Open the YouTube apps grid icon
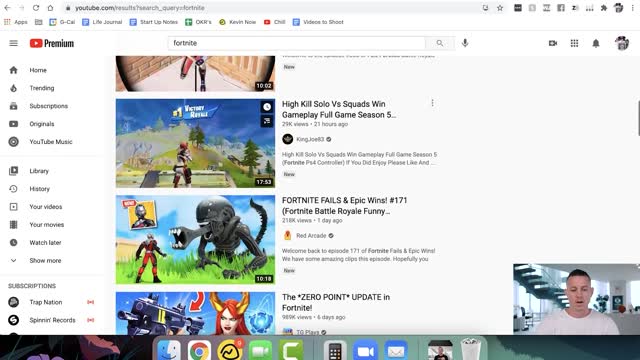 574,43
